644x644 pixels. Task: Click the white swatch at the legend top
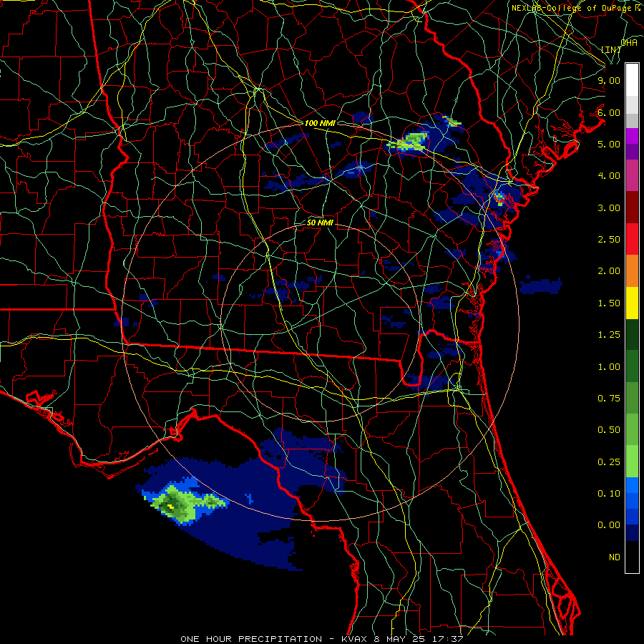632,79
